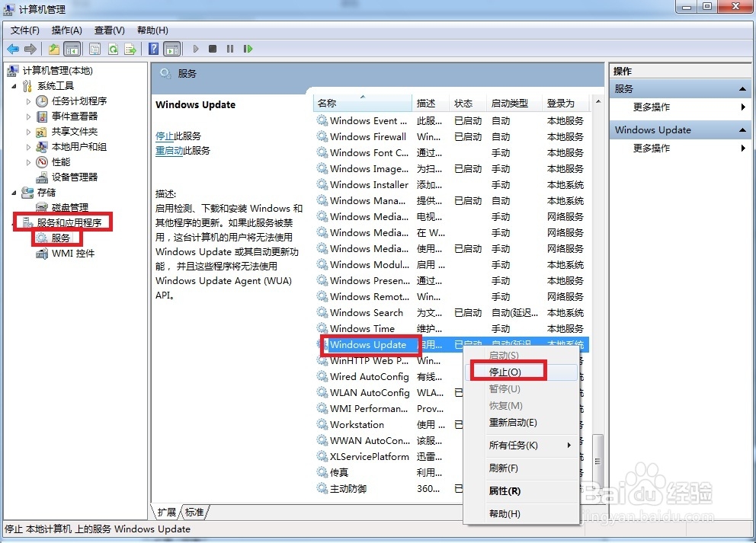Select 磁盘管理 in tree
This screenshot has height=543, width=756.
70,208
